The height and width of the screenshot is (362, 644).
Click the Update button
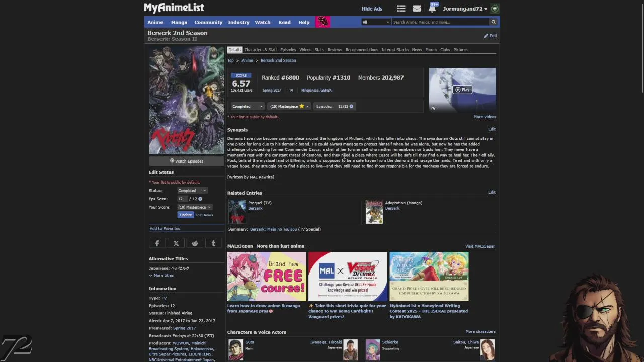(186, 215)
